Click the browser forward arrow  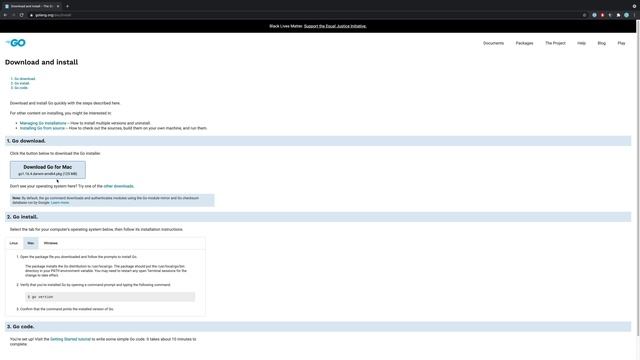point(13,15)
